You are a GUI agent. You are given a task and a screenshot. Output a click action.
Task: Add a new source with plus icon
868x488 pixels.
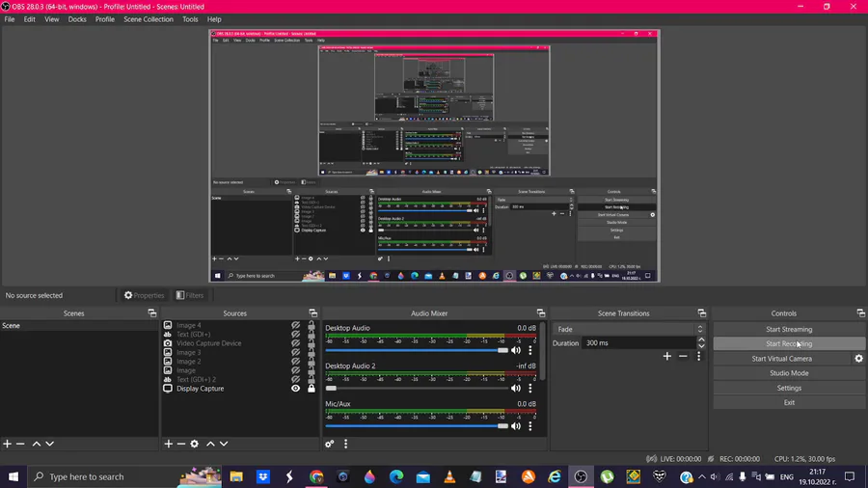(168, 444)
